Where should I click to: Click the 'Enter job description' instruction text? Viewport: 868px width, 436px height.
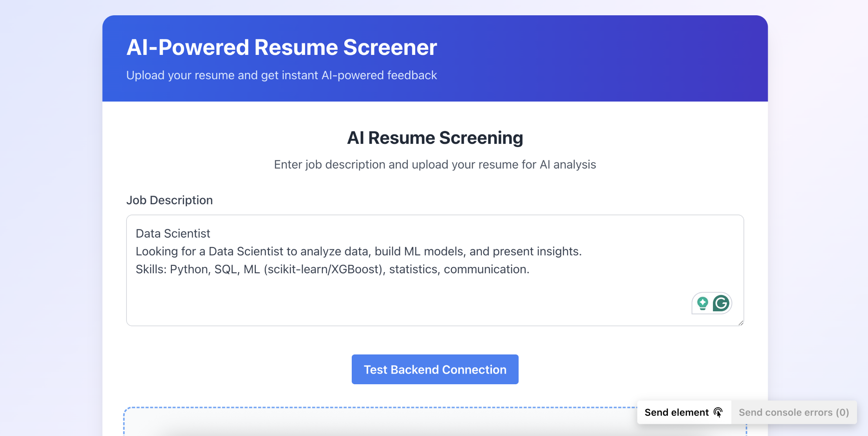pos(435,165)
